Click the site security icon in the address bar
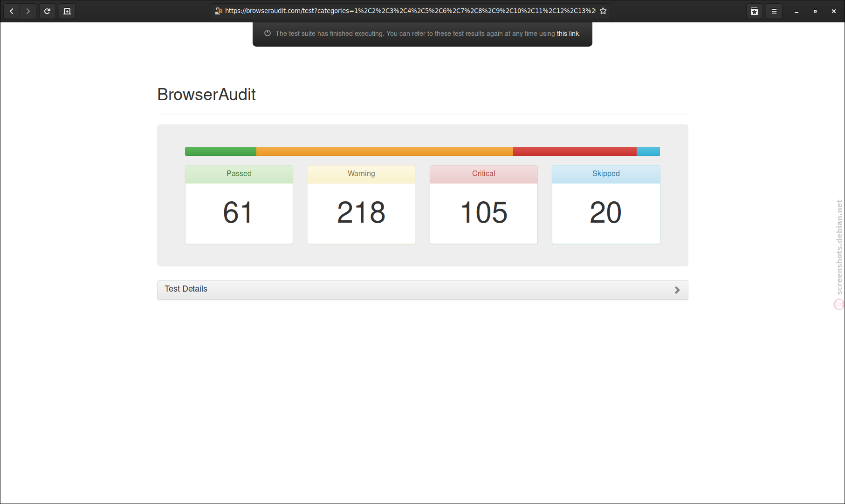 pos(219,11)
